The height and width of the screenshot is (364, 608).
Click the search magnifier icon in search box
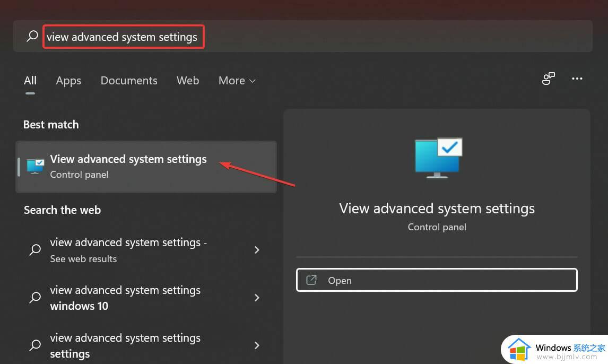click(x=32, y=36)
